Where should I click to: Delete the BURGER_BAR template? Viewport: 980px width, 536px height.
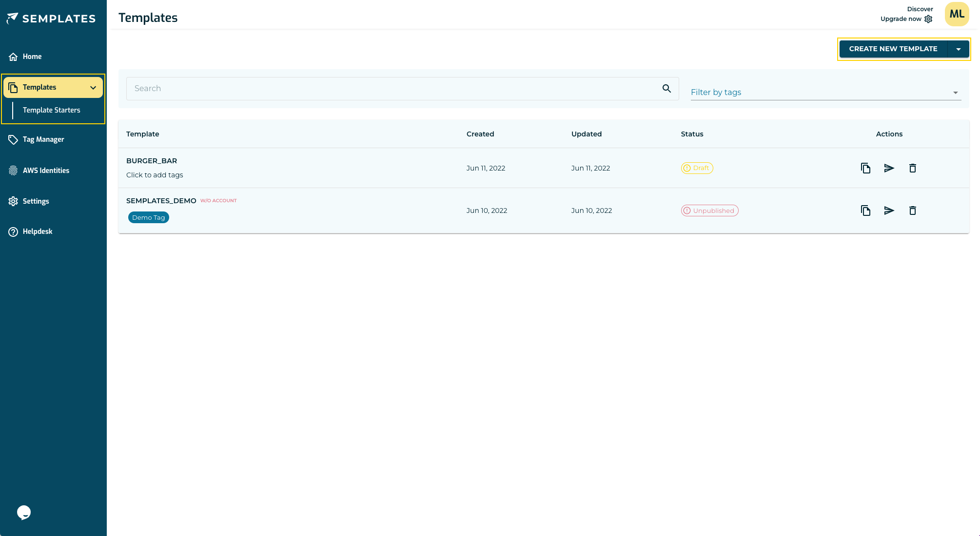point(912,168)
